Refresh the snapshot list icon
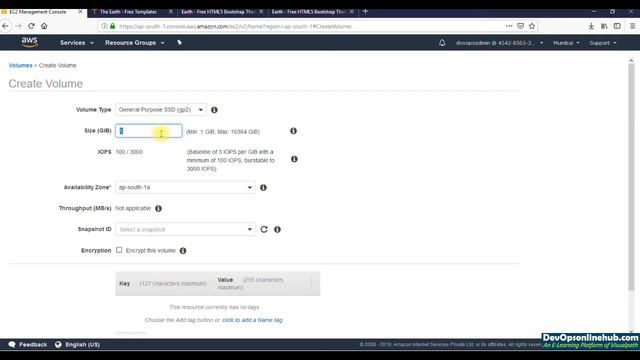Image resolution: width=640 pixels, height=360 pixels. [264, 229]
